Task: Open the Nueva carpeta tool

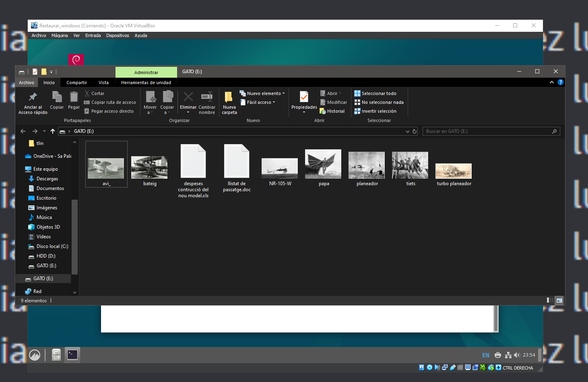Action: pos(229,102)
